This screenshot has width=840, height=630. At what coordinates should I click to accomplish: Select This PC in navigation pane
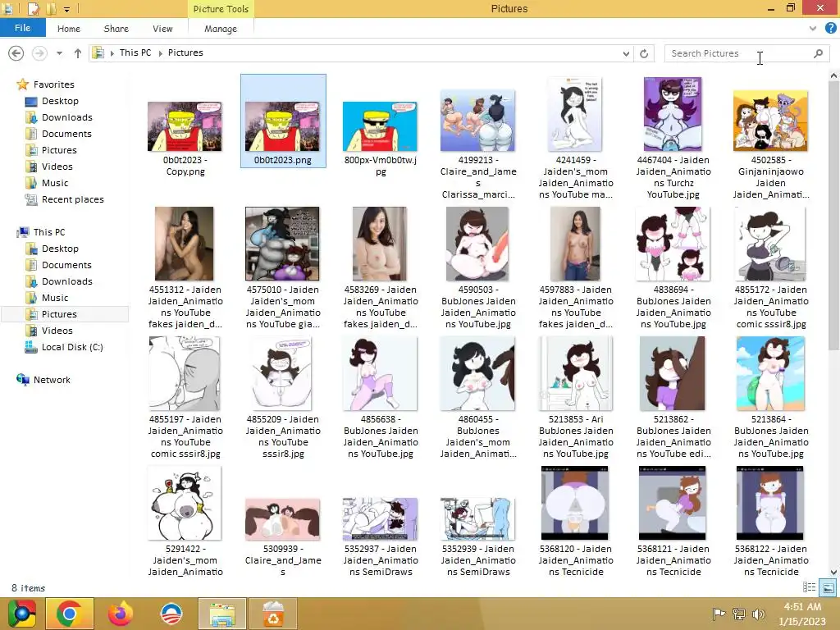click(48, 232)
